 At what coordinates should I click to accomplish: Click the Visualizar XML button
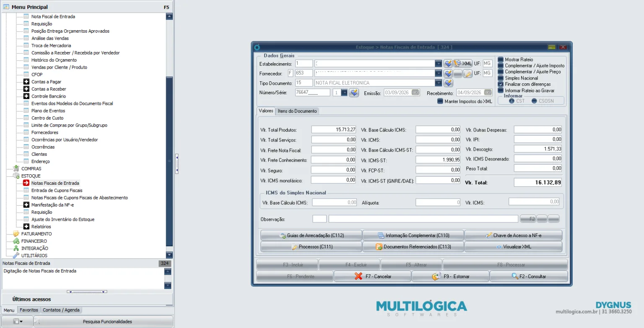tap(513, 247)
